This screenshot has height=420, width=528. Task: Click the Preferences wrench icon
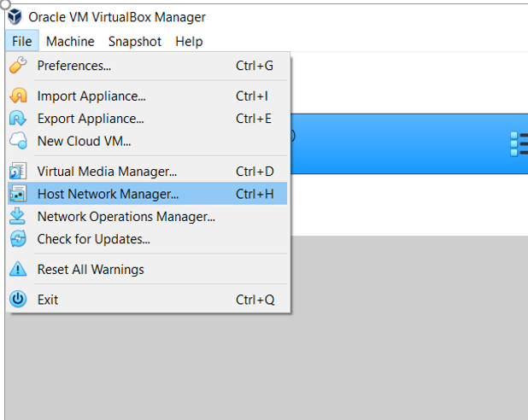click(18, 65)
